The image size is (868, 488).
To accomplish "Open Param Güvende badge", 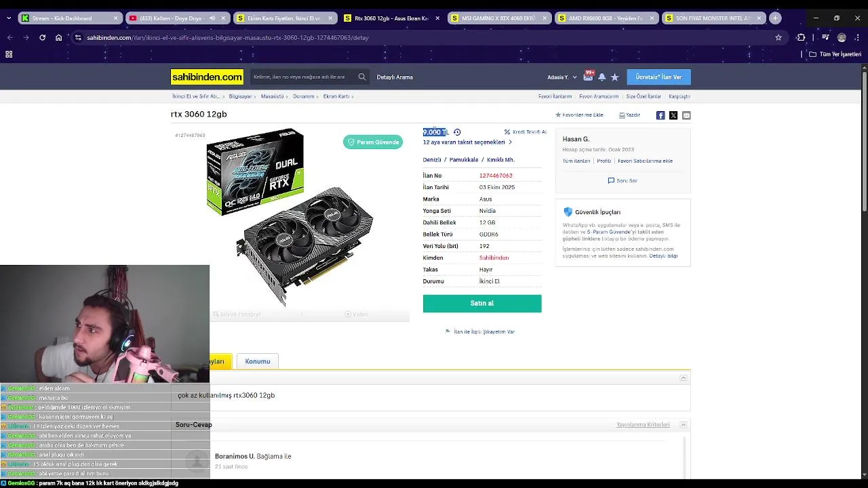I will tap(373, 142).
